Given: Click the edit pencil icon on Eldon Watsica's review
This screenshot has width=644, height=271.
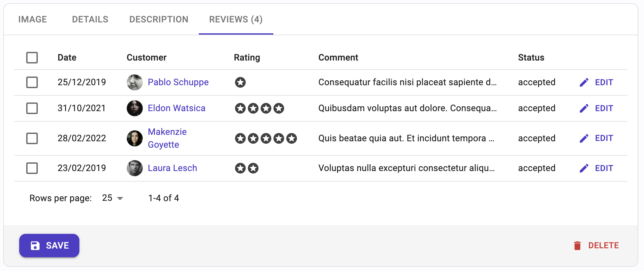Looking at the screenshot, I should [584, 108].
